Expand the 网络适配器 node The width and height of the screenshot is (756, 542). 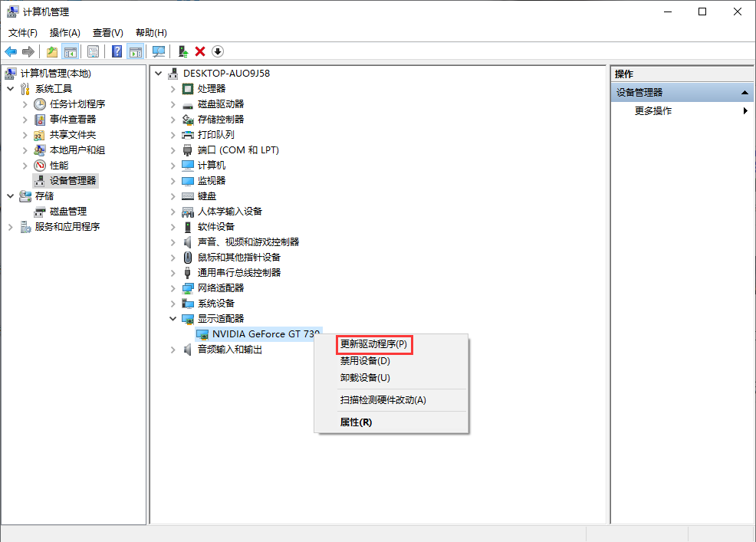[173, 288]
